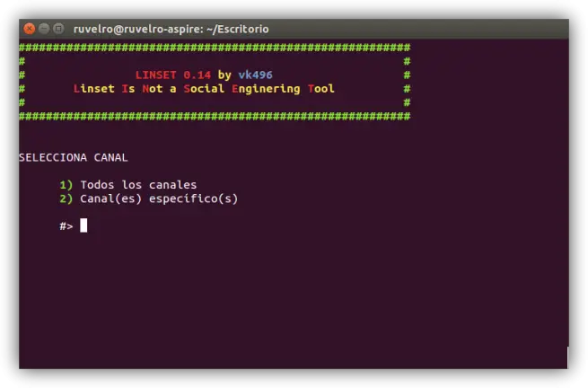
Task: Click option 1 Todos los canales
Action: (138, 185)
